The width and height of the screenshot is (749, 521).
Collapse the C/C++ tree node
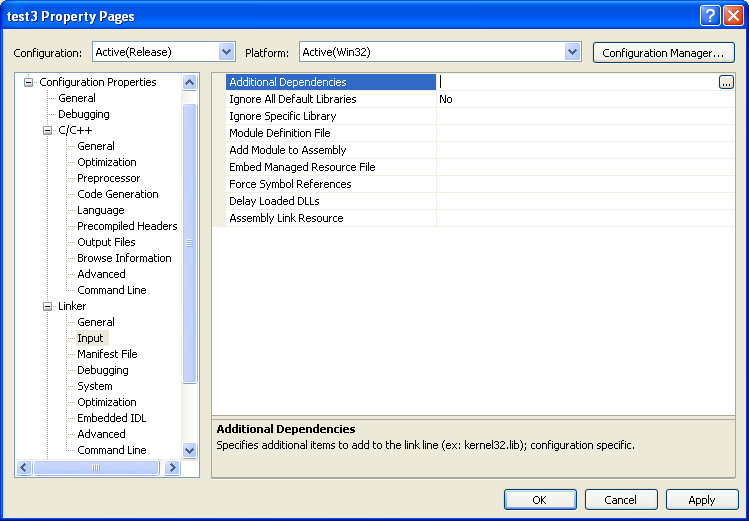tap(47, 131)
